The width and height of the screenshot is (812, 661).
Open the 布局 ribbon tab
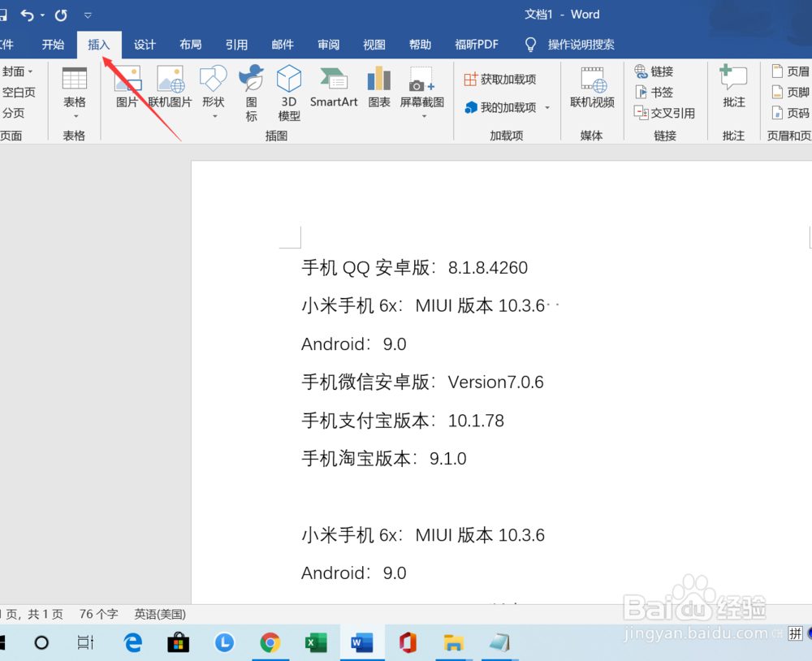[x=191, y=45]
